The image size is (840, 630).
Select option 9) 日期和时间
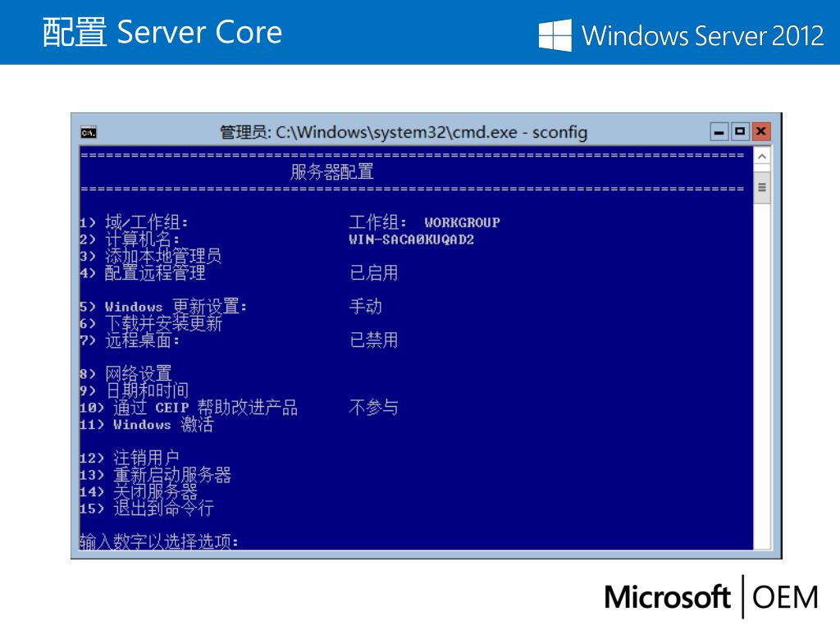(134, 390)
